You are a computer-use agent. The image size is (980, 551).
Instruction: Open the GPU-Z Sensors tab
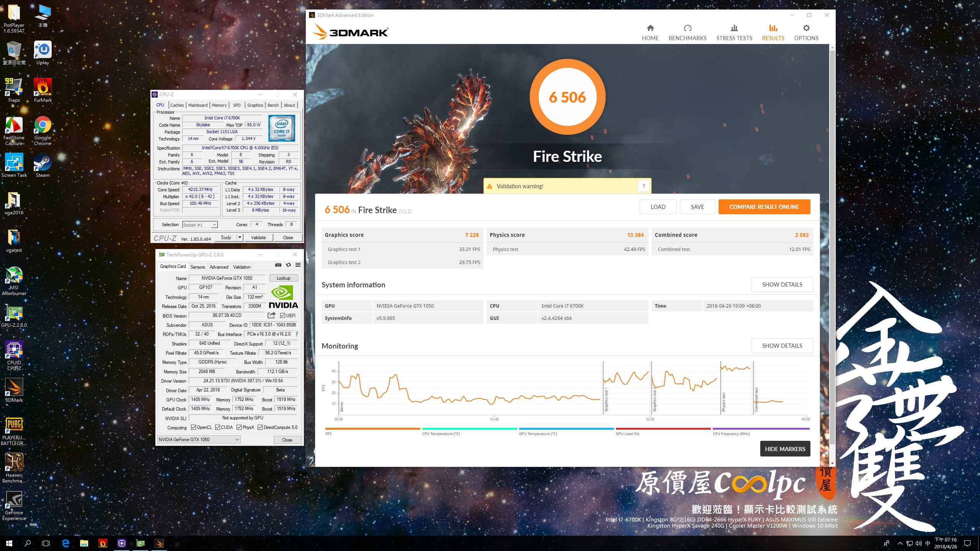tap(198, 267)
